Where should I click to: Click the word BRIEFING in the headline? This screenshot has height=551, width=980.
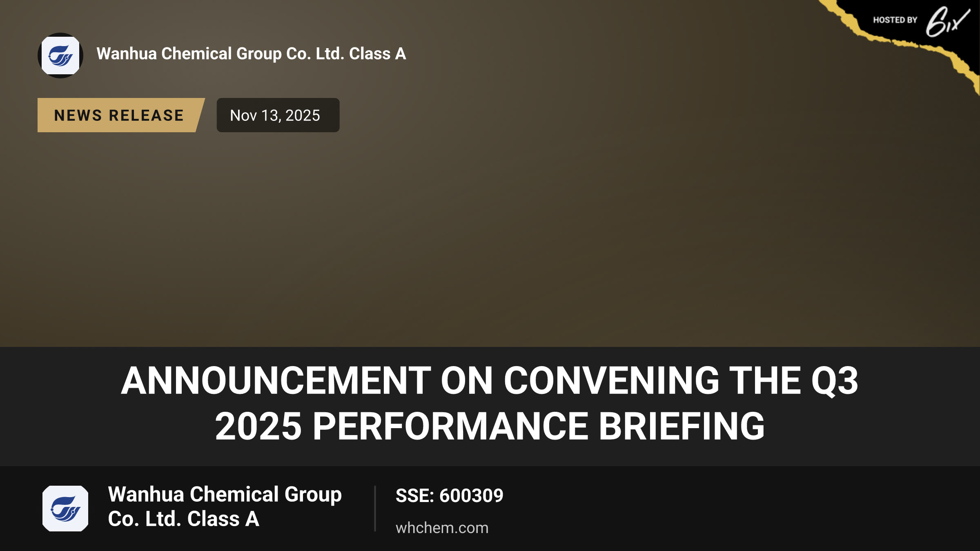click(682, 426)
